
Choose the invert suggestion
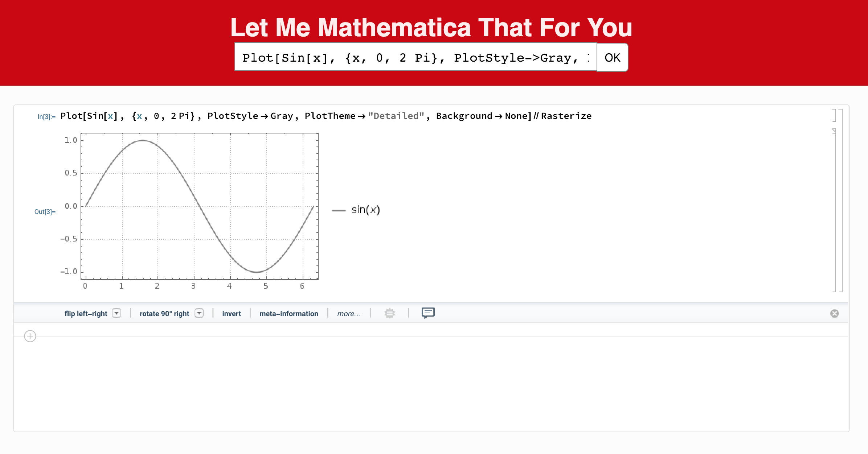(x=231, y=314)
